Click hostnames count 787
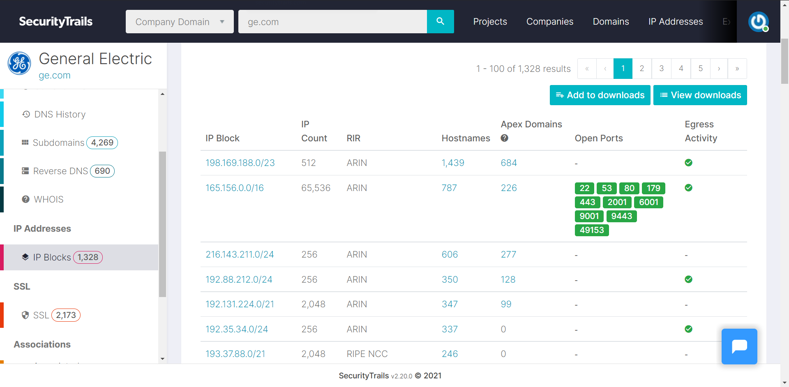 (449, 188)
